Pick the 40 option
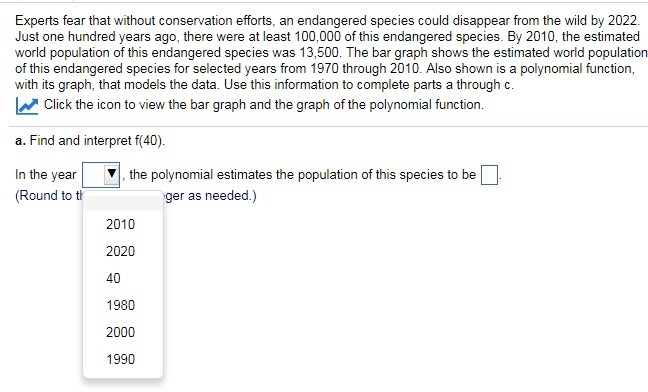Image resolution: width=648 pixels, height=392 pixels. pos(113,278)
